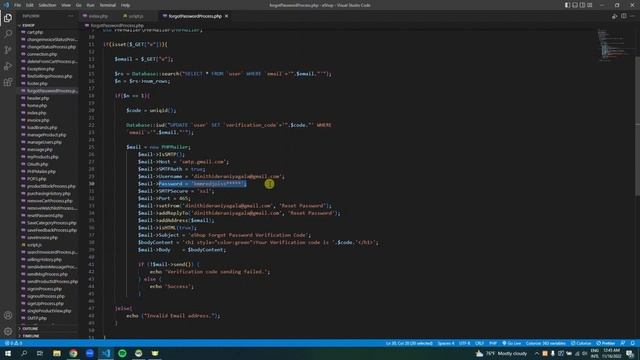Screen dimensions: 640x360
Task: Toggle secondary sidebar layout icon
Action: 582,5
